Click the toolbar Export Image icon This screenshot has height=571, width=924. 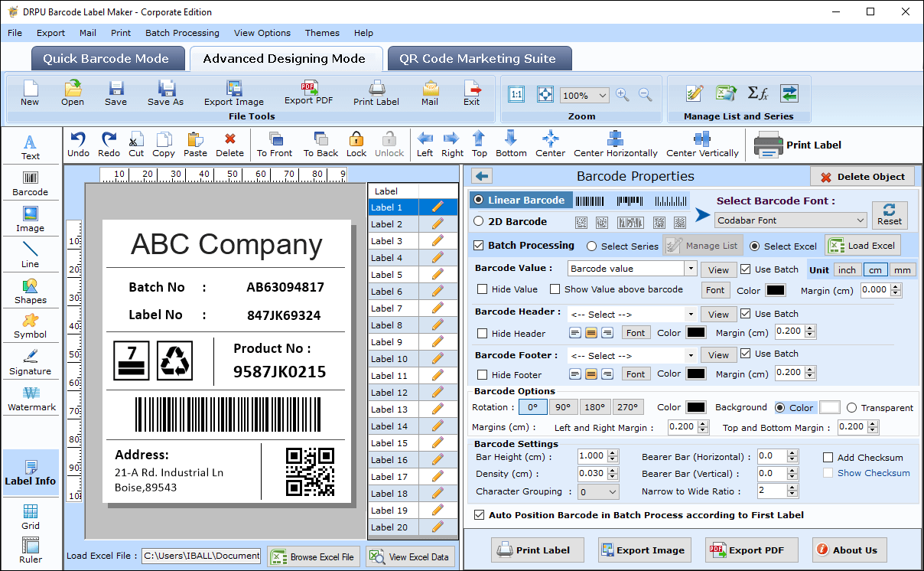[234, 89]
